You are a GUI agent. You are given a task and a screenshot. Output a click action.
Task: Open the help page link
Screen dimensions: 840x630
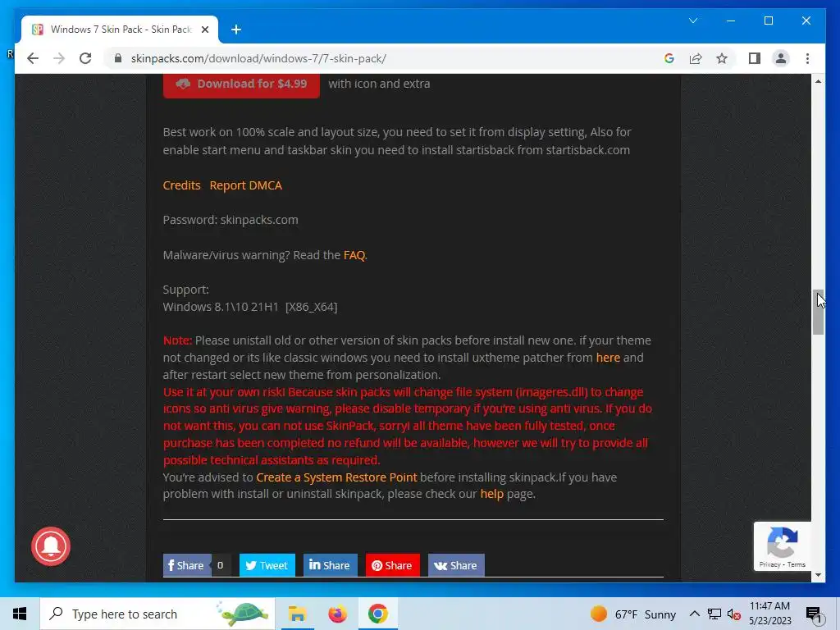tap(492, 494)
